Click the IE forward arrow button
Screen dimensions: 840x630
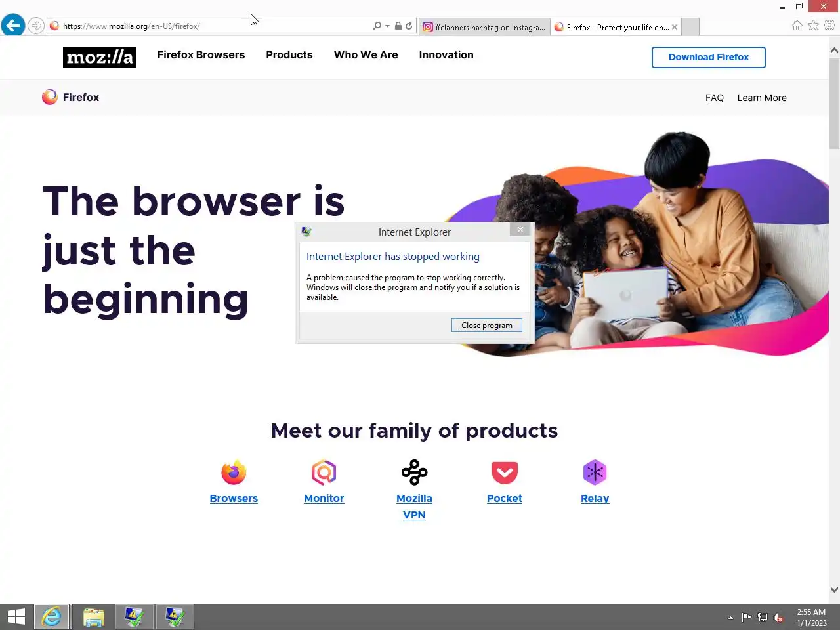pos(36,26)
